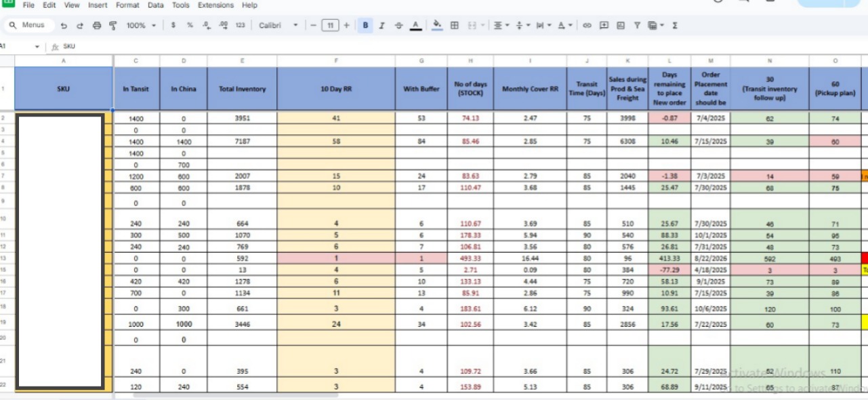Select the cell showing -77.29
868x400 pixels.
[x=669, y=270]
